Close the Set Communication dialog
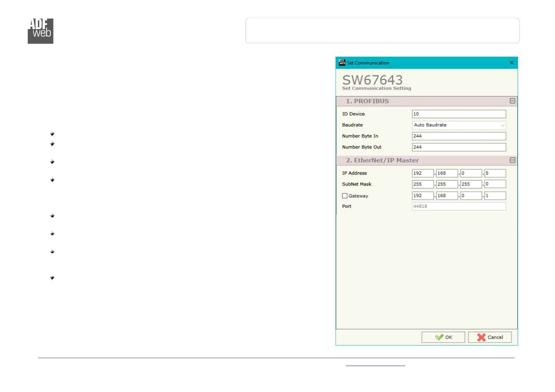The width and height of the screenshot is (555, 392). point(511,63)
